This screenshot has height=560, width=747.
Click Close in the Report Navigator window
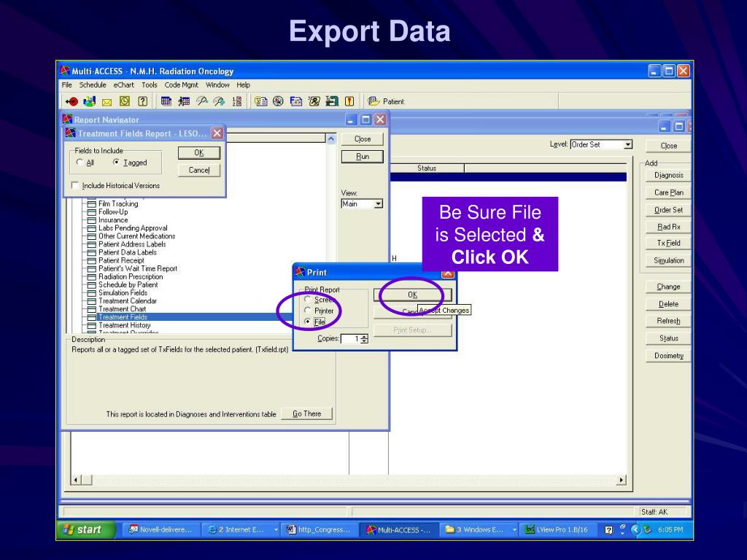pyautogui.click(x=363, y=139)
